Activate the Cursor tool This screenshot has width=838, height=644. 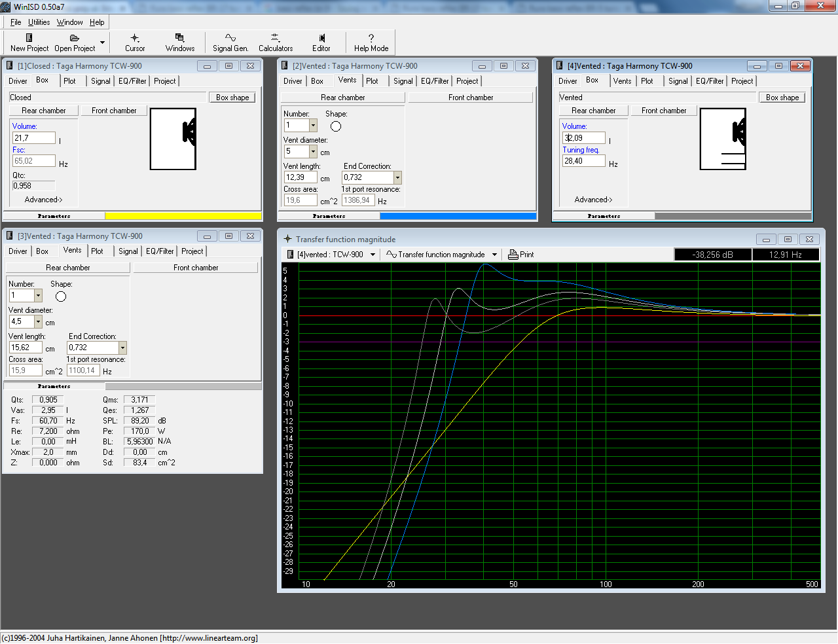coord(135,38)
